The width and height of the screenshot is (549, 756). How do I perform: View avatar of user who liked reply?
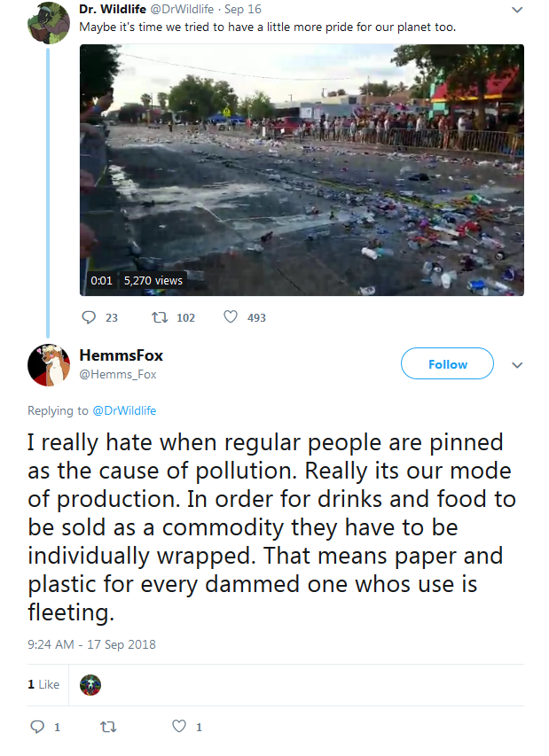pos(90,685)
